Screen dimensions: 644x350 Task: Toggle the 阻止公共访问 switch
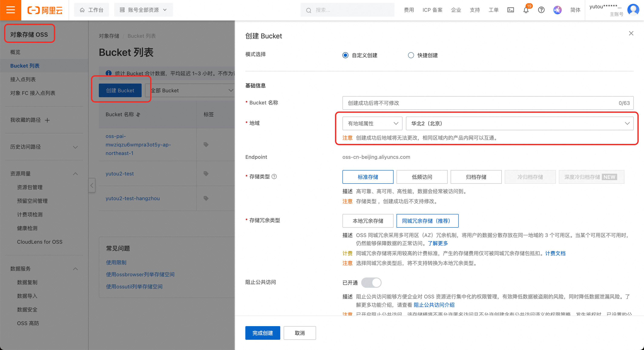coord(371,283)
